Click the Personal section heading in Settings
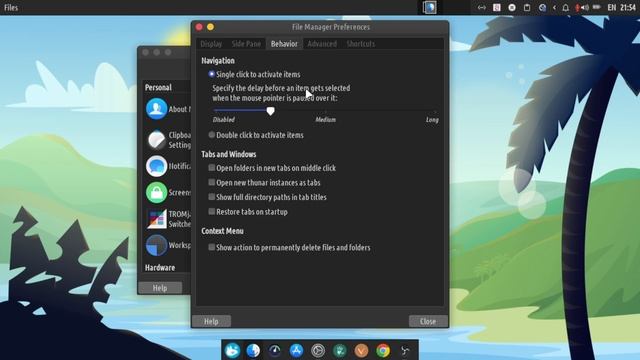The height and width of the screenshot is (360, 640). click(x=158, y=87)
